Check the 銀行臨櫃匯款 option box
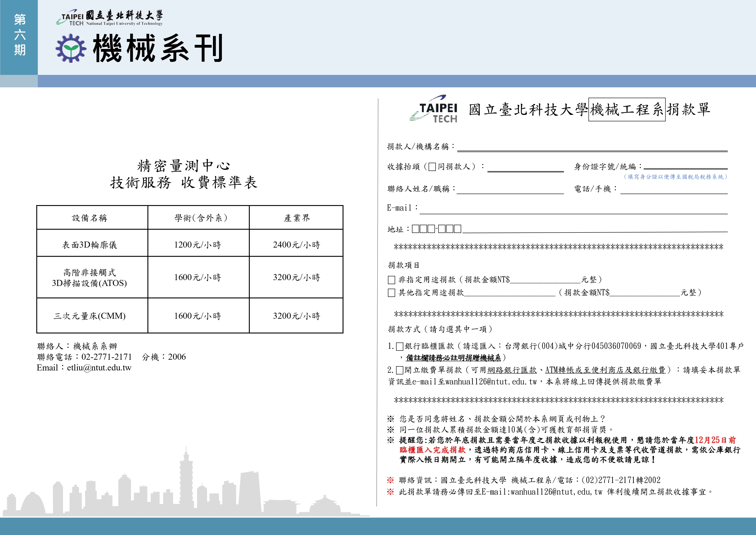The image size is (756, 535). 400,347
